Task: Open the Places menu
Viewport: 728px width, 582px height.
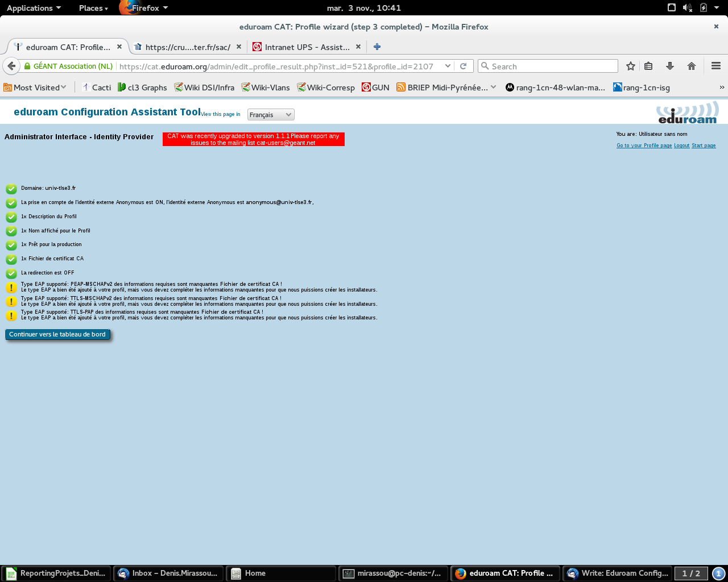Action: click(x=93, y=7)
